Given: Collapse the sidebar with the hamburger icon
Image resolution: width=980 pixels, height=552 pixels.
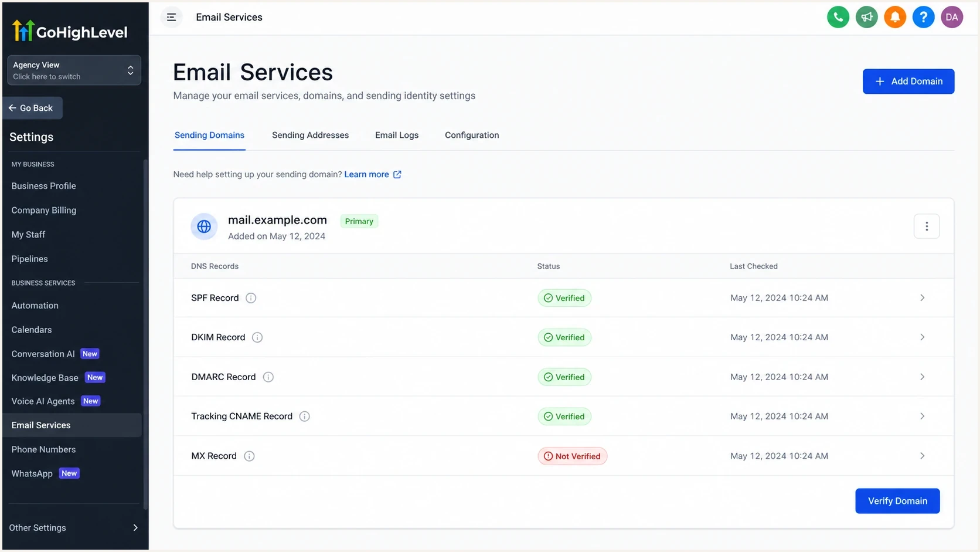Looking at the screenshot, I should 171,17.
